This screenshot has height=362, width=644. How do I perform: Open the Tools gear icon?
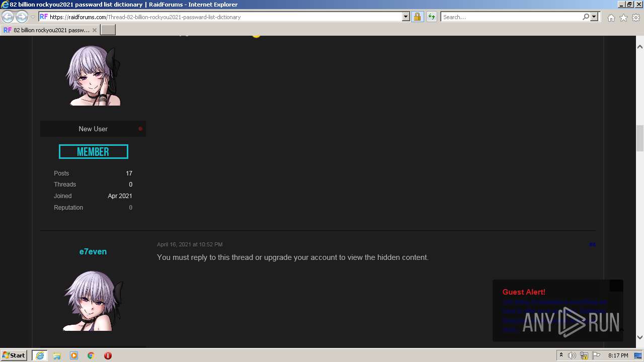(x=636, y=18)
